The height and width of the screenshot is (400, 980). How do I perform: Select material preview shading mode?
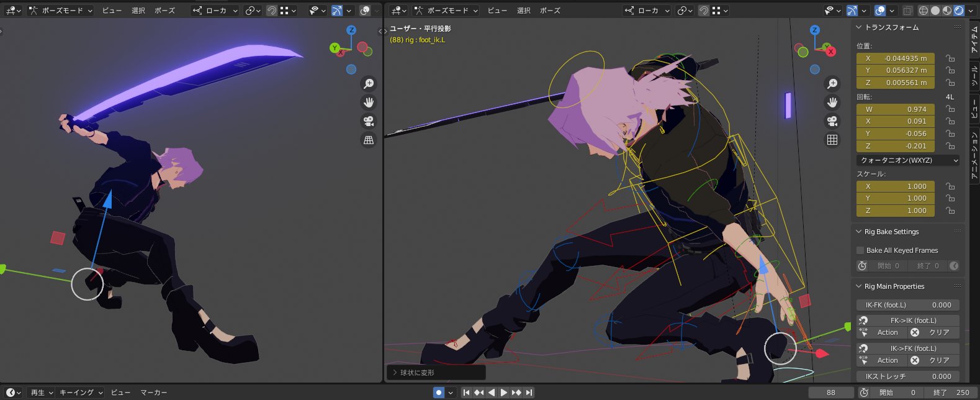[947, 11]
